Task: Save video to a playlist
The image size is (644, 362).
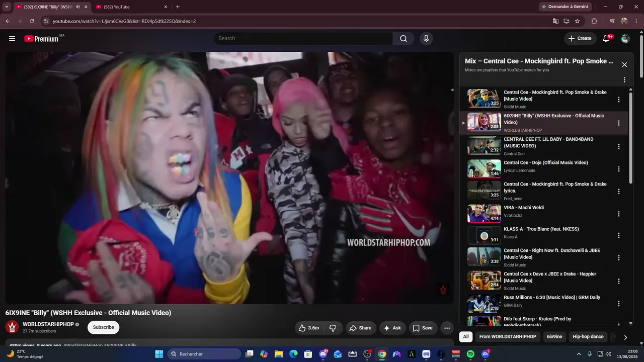Action: 423,328
